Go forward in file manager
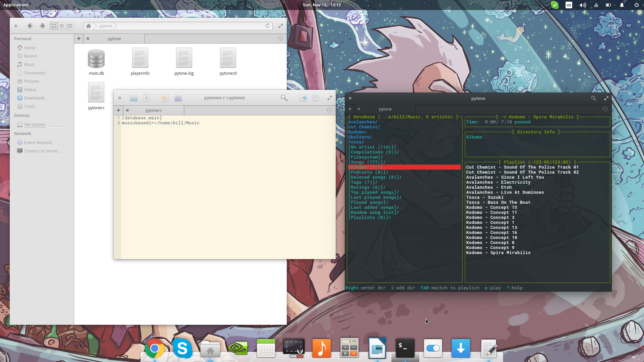This screenshot has height=362, width=644. pos(42,26)
